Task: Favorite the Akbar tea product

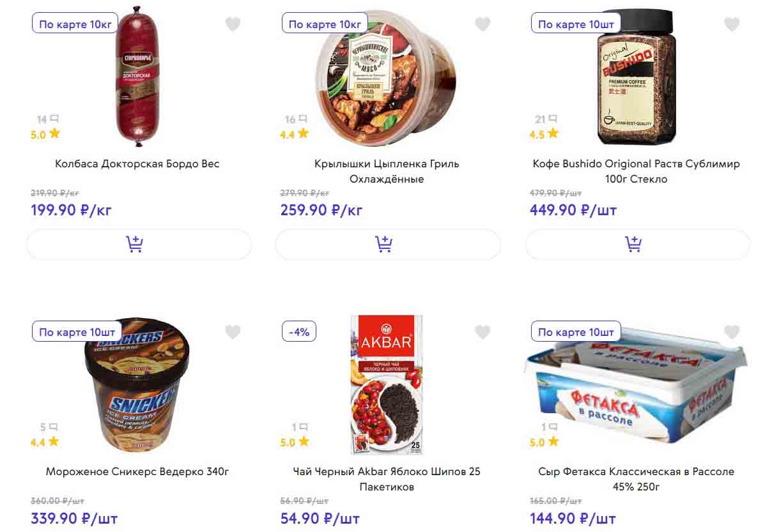Action: tap(483, 332)
